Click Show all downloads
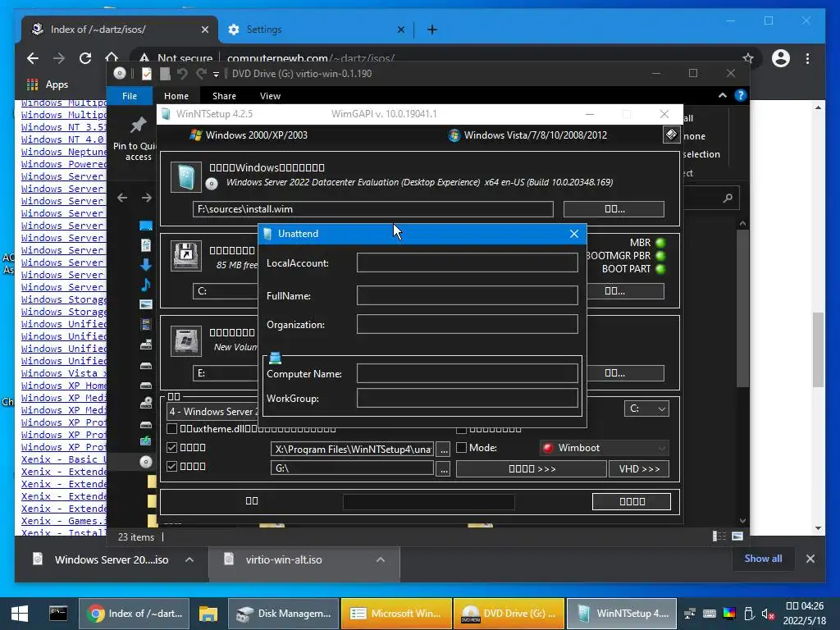Image resolution: width=840 pixels, height=630 pixels. (x=763, y=558)
